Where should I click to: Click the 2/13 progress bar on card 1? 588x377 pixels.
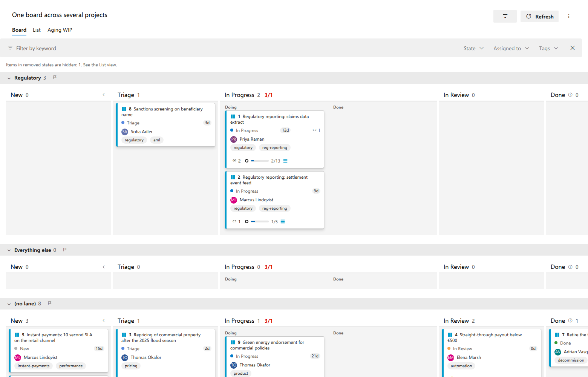(x=260, y=161)
